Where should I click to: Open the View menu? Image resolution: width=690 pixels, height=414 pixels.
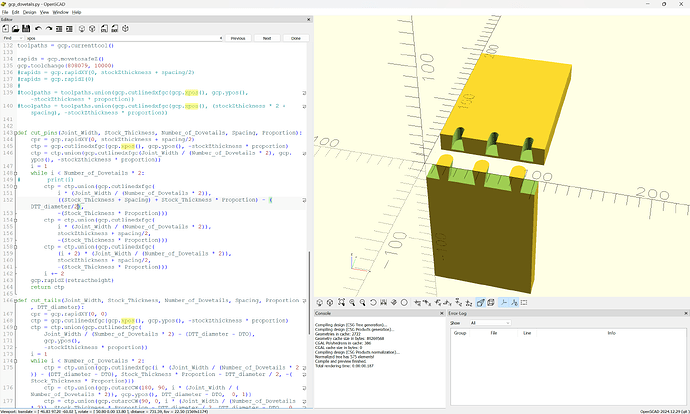point(44,12)
